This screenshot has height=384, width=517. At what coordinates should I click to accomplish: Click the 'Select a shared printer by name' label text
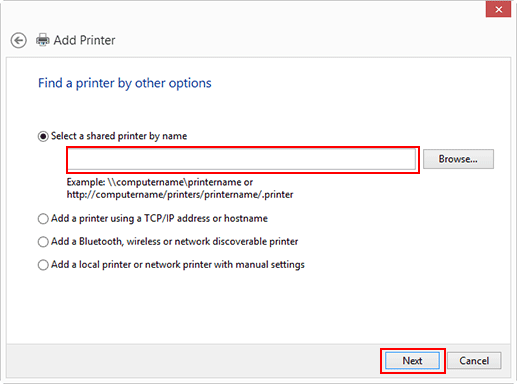(x=119, y=136)
